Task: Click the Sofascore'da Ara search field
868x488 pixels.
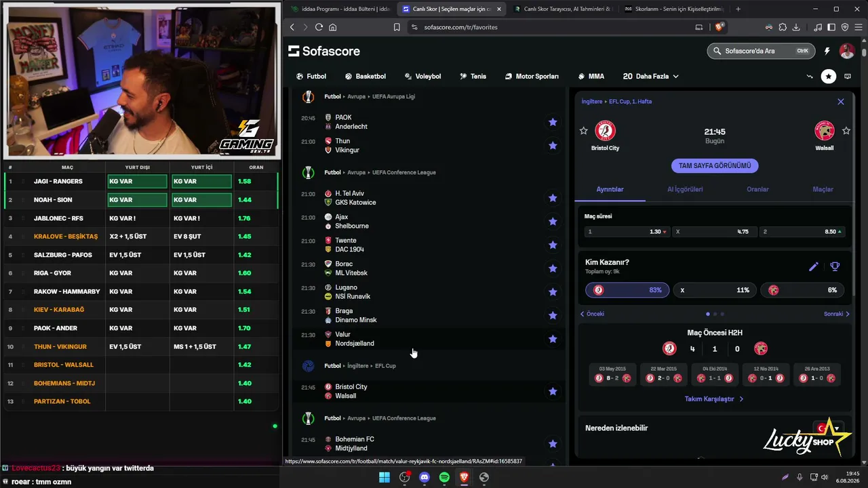Action: coord(761,51)
